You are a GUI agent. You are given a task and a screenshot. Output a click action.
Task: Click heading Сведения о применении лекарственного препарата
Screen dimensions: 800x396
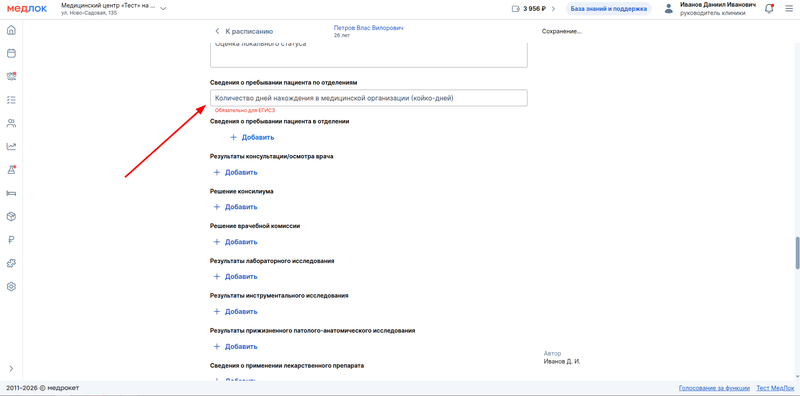(x=287, y=365)
